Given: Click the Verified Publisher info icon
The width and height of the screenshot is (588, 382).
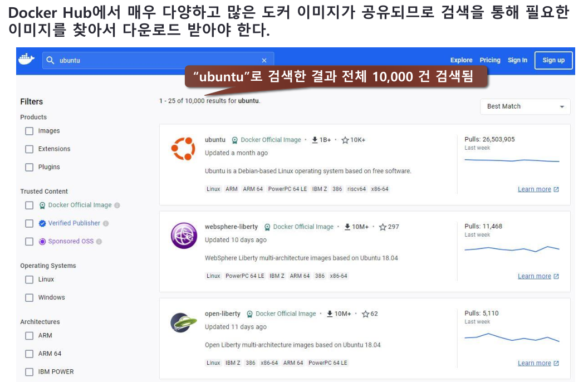Looking at the screenshot, I should [x=106, y=223].
